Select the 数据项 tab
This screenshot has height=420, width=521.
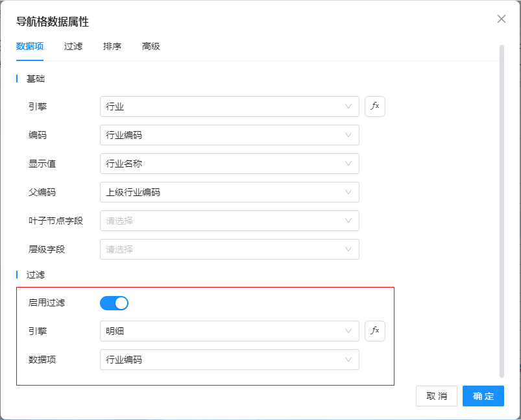30,47
